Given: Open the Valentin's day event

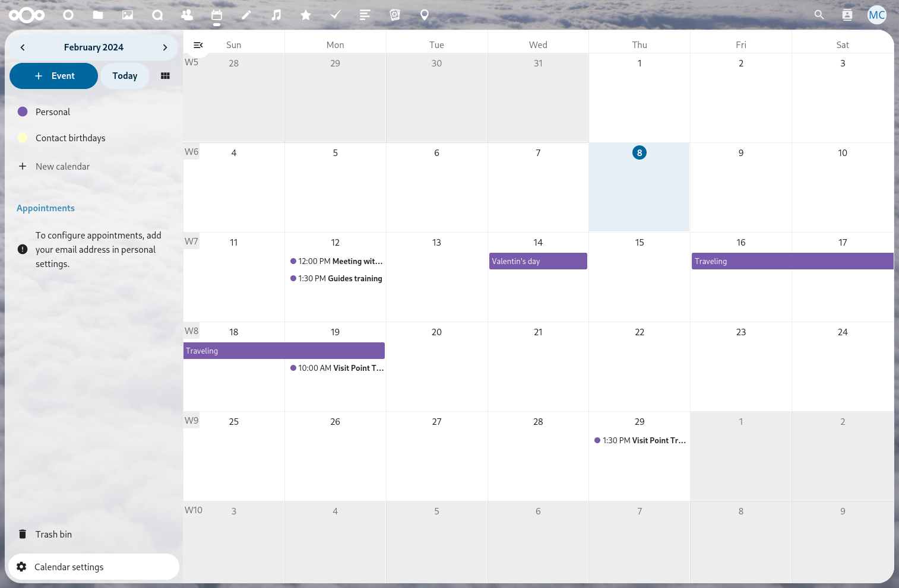Looking at the screenshot, I should click(x=537, y=261).
